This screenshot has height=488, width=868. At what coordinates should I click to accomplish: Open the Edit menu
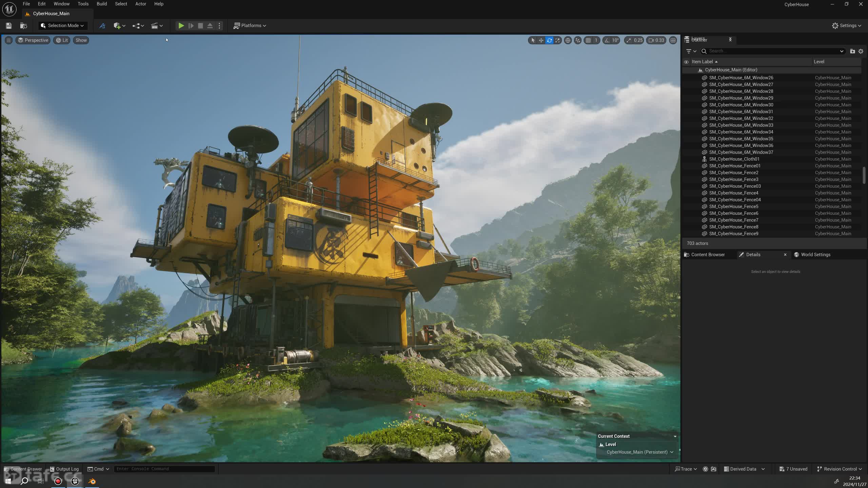click(x=41, y=4)
